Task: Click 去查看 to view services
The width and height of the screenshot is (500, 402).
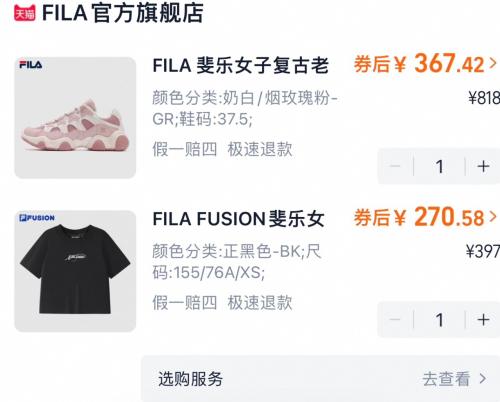Action: pos(446,379)
